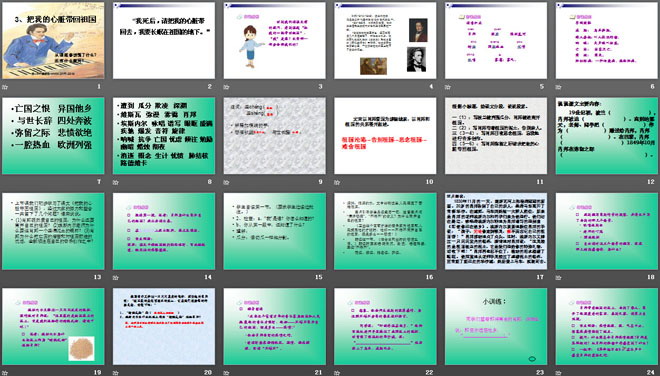Click the animation star under slide 24
The height and width of the screenshot is (376, 660).
(x=559, y=372)
